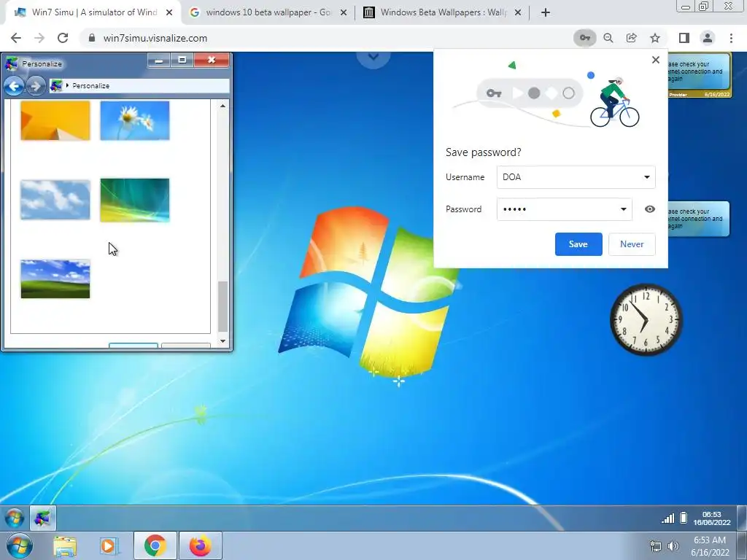Select the cloudy sky wallpaper thumbnail
This screenshot has width=747, height=560.
(x=55, y=200)
